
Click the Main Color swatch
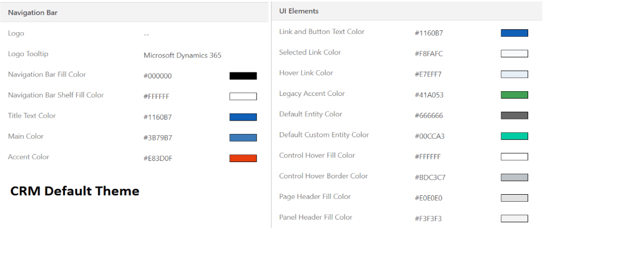[243, 137]
